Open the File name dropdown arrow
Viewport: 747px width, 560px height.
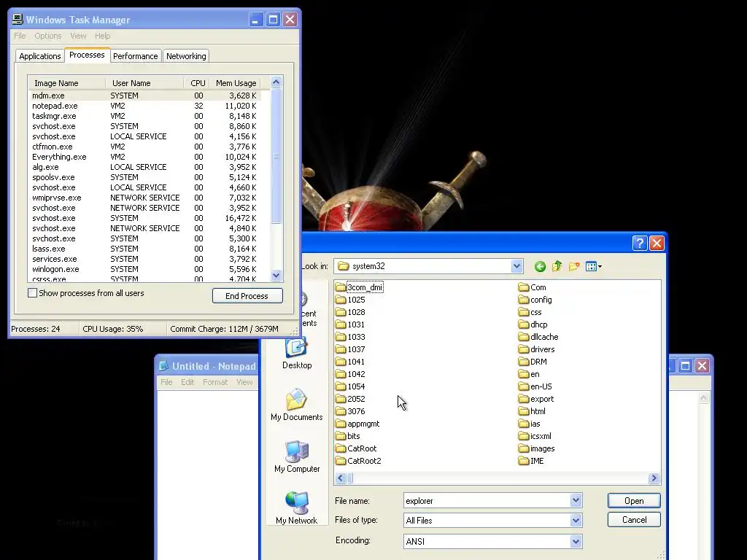pos(576,500)
